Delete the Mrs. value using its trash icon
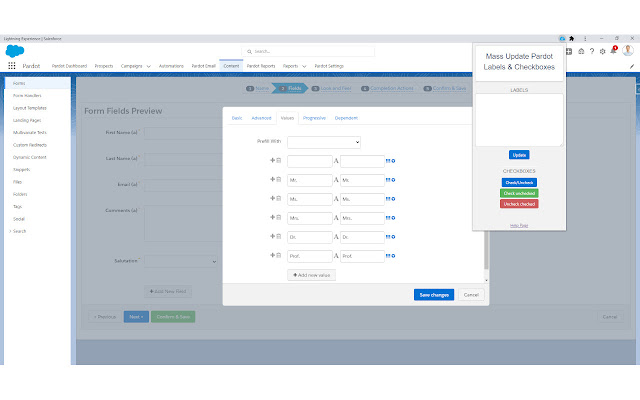 click(279, 217)
